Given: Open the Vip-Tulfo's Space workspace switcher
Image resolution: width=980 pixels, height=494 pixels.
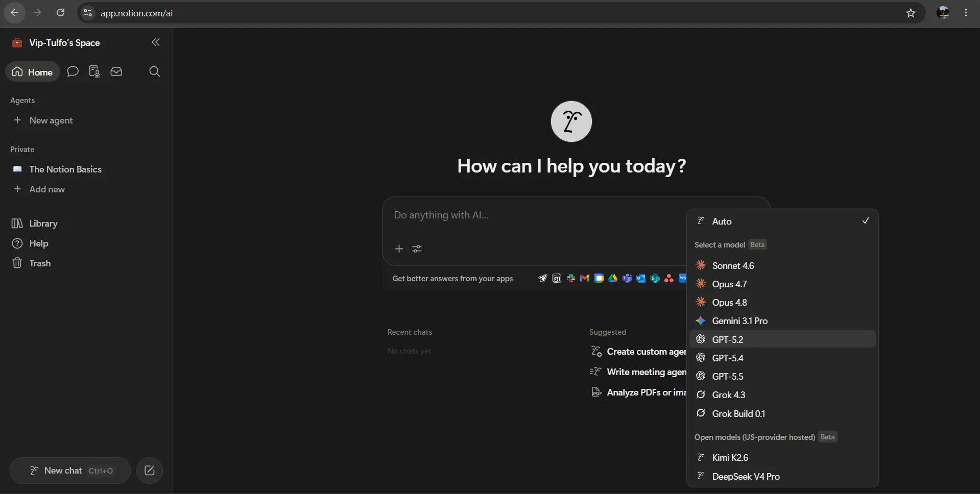Looking at the screenshot, I should point(64,43).
